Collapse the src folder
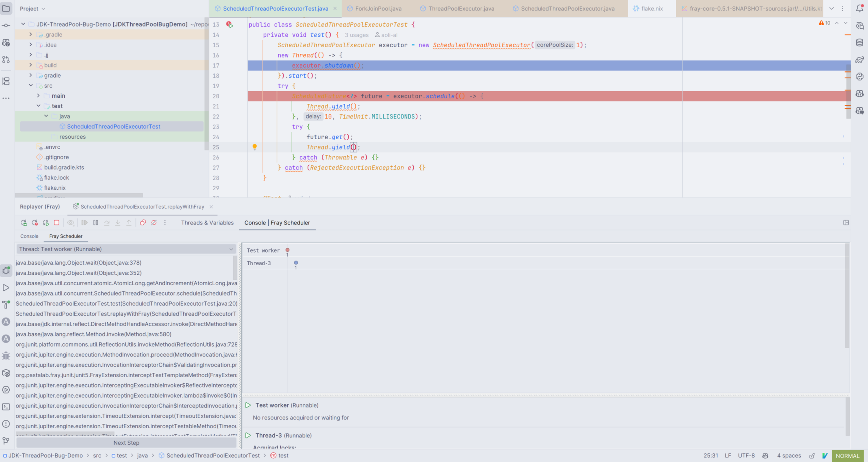 pos(31,85)
